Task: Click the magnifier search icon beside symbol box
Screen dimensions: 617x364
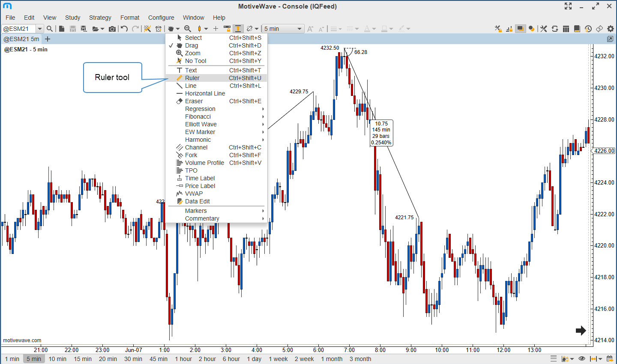Action: (50, 29)
